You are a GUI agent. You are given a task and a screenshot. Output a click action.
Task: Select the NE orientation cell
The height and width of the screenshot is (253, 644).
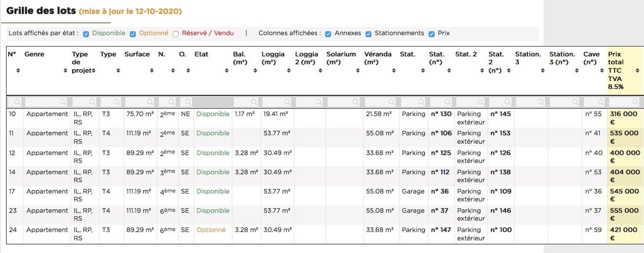[185, 114]
